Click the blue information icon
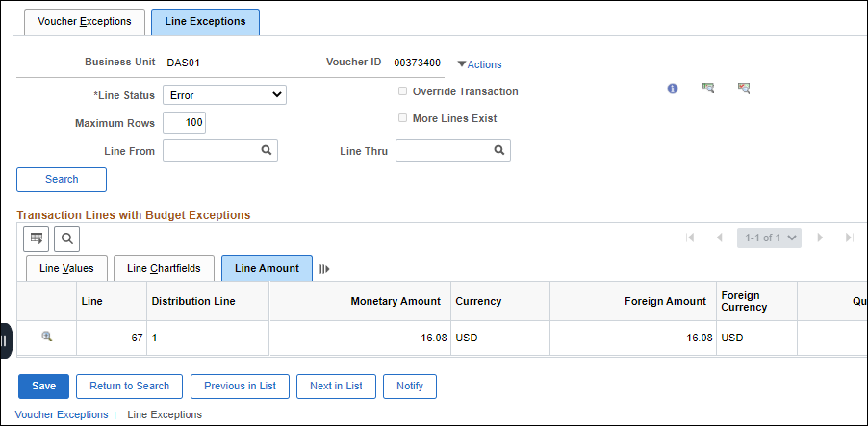This screenshot has width=868, height=426. 673,88
